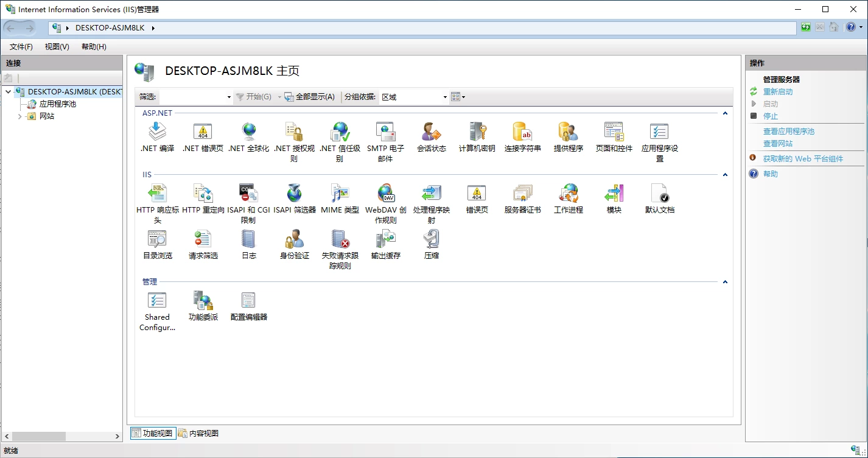Click 重新启动 in actions pane
The image size is (868, 458).
(x=778, y=92)
